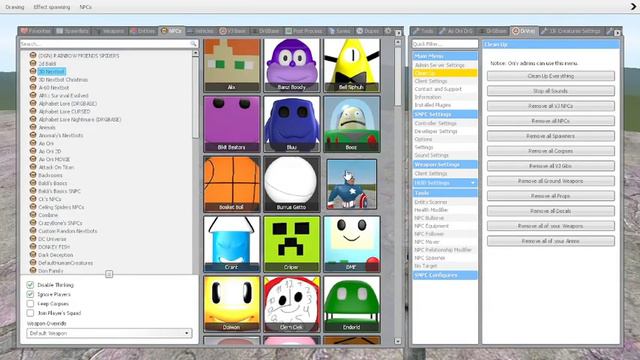This screenshot has height=360, width=640.
Task: Expand the SNPC Configures section
Action: (445, 275)
